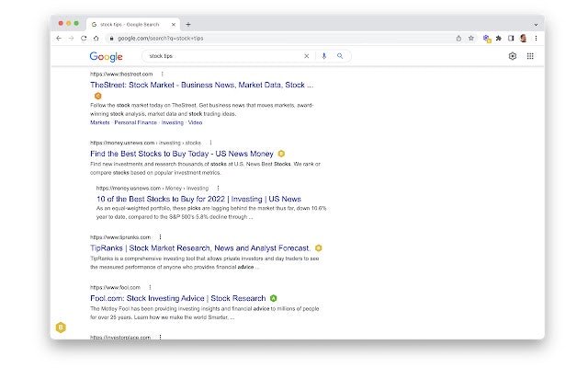The width and height of the screenshot is (588, 368).
Task: Open more options for fool.com result
Action: coord(150,287)
